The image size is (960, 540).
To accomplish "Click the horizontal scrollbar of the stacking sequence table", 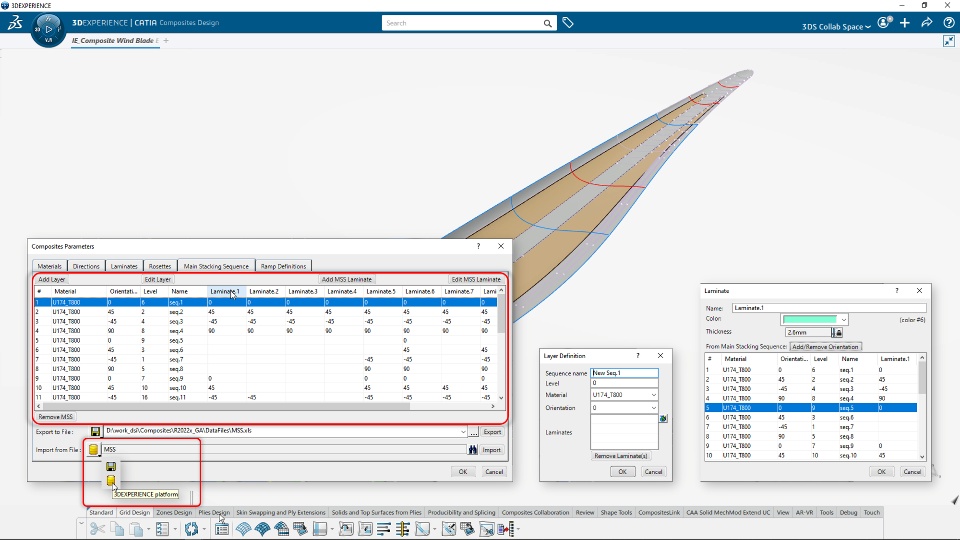I will coord(265,406).
